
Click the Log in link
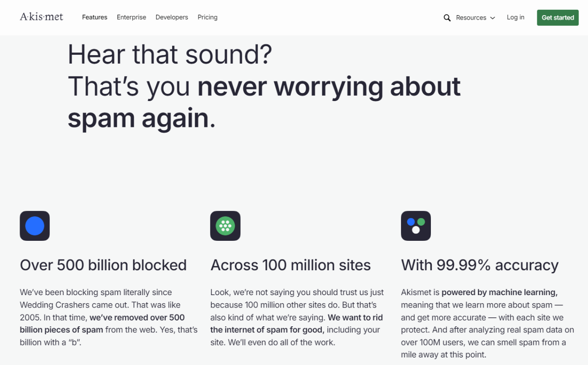(x=515, y=17)
